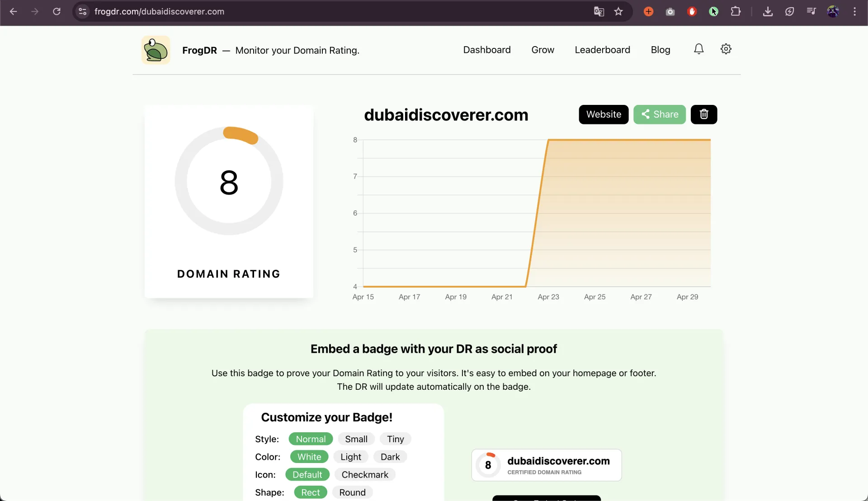The image size is (868, 501).
Task: Open the Leaderboard nav item
Action: point(602,50)
